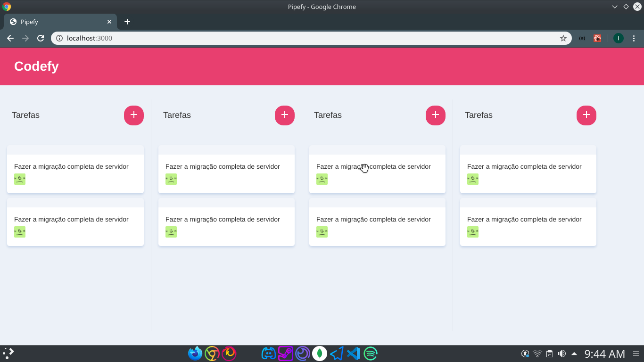Screen dimensions: 644x362
Task: Expand the chevron dropdown in the title bar
Action: point(614,7)
